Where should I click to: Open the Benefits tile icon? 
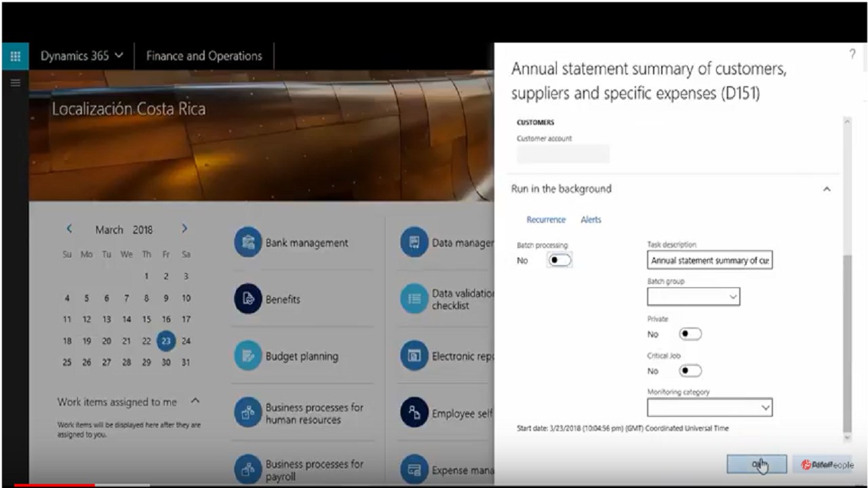pos(248,299)
